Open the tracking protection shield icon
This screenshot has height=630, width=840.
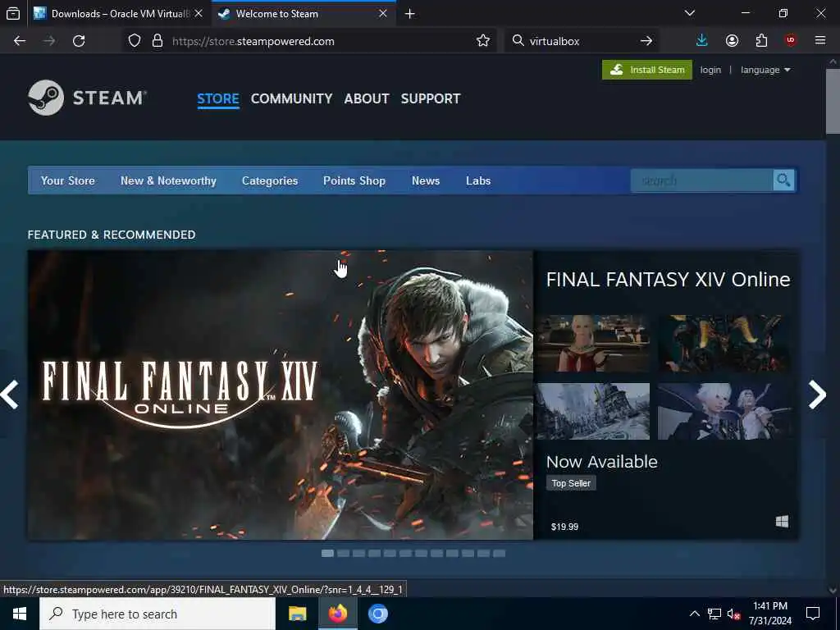pyautogui.click(x=135, y=41)
